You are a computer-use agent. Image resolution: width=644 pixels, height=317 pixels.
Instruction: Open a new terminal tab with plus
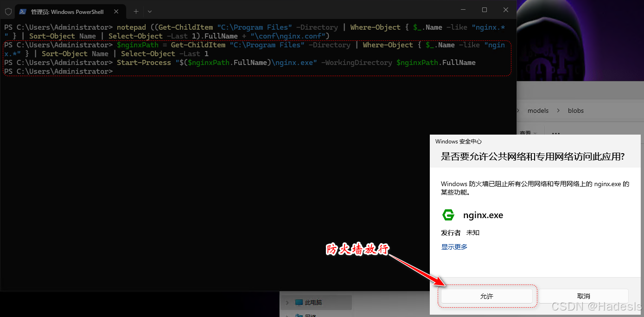click(x=136, y=12)
